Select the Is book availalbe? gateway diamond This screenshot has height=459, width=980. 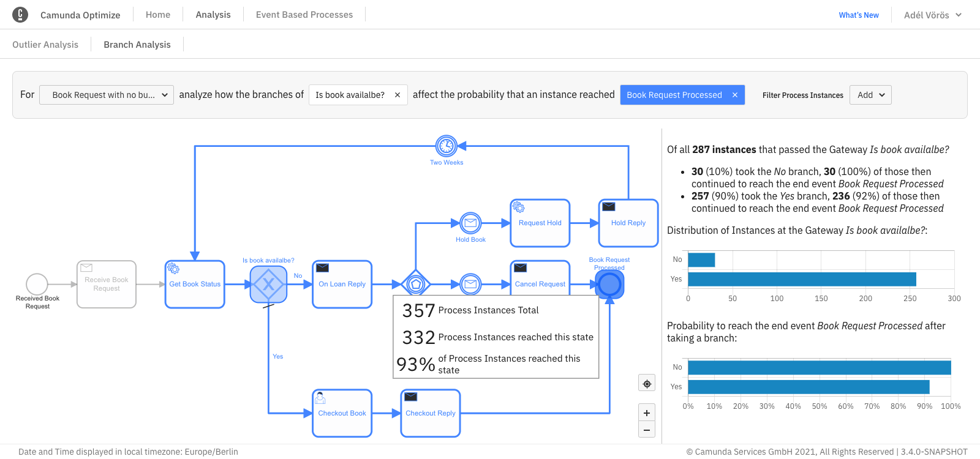tap(268, 285)
